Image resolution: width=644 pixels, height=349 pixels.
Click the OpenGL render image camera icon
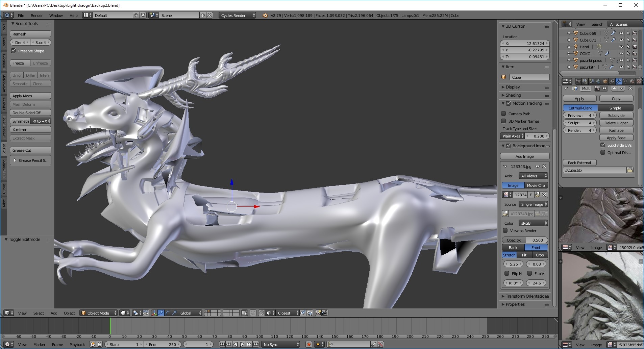[x=318, y=313]
